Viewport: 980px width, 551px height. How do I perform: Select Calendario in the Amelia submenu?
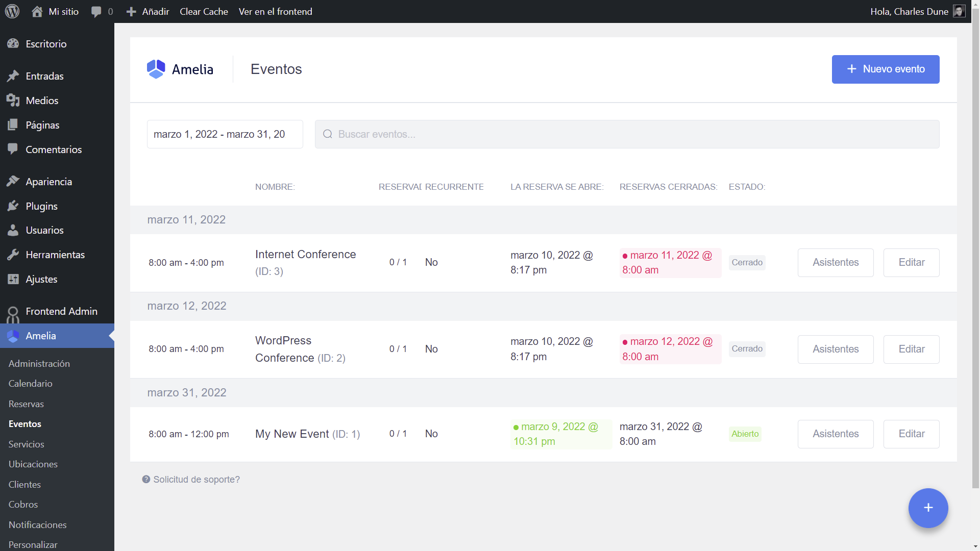click(x=30, y=383)
